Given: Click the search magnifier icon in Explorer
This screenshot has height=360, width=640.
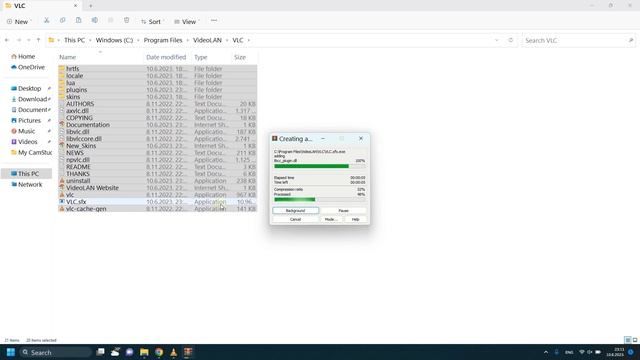Looking at the screenshot, I should click(x=631, y=40).
